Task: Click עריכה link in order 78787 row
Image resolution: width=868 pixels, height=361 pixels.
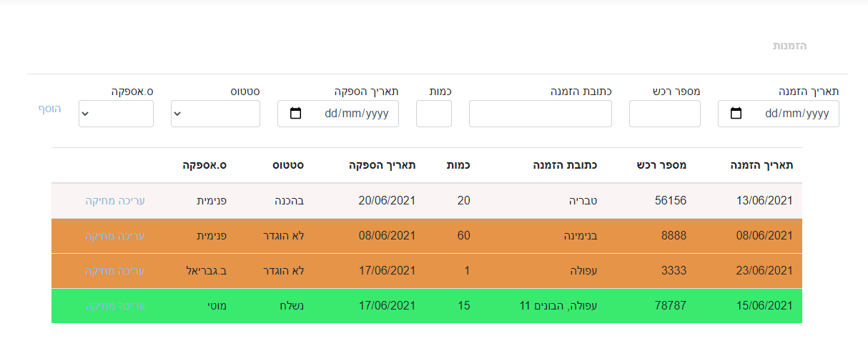Action: [132, 306]
